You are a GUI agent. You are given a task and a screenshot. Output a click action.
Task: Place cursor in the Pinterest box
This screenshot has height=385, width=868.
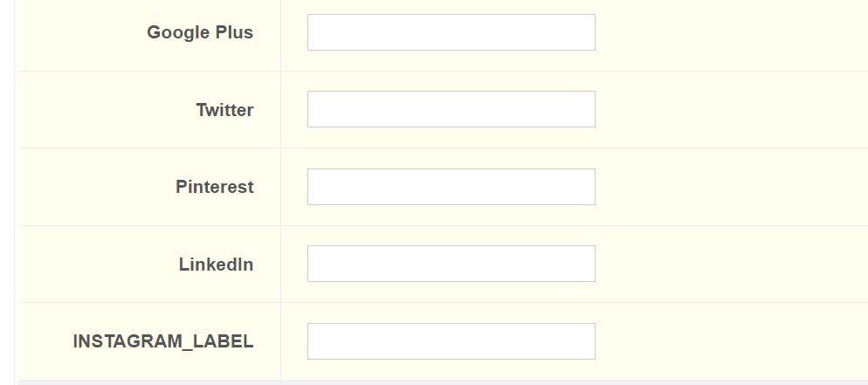click(x=451, y=187)
